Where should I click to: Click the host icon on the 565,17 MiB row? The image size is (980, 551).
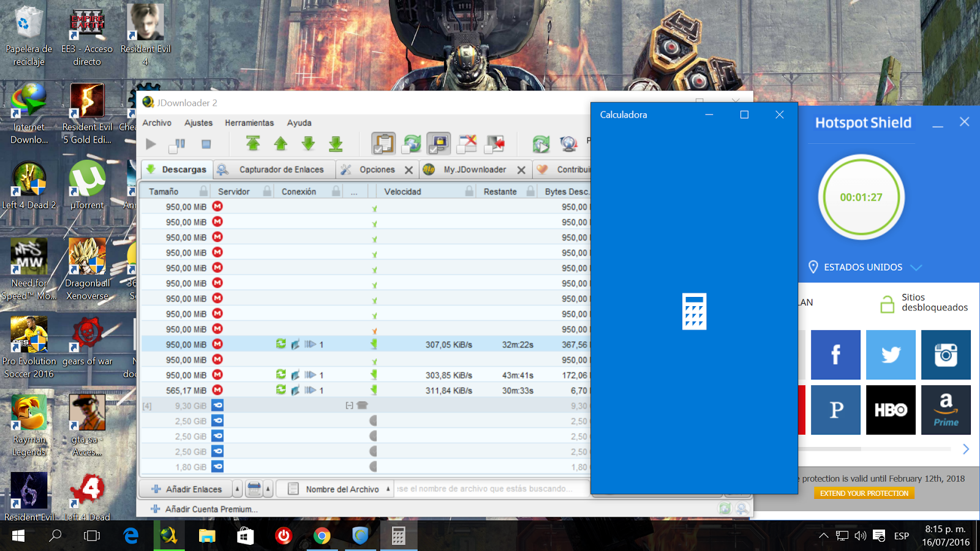pos(217,390)
